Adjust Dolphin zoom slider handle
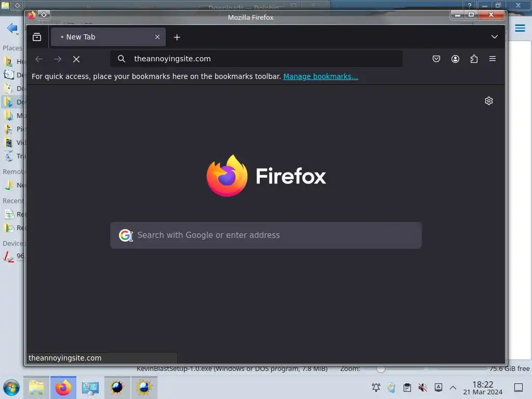Image resolution: width=532 pixels, height=399 pixels. click(x=381, y=369)
